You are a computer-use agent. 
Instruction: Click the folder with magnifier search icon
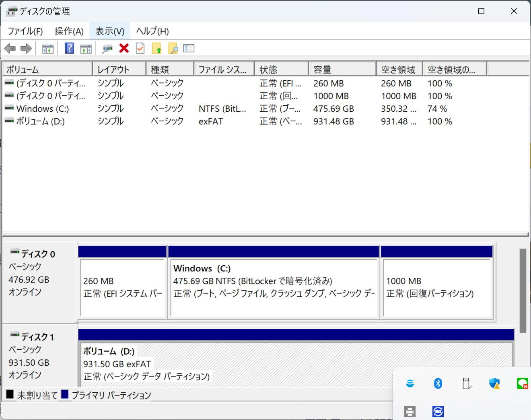coord(173,49)
